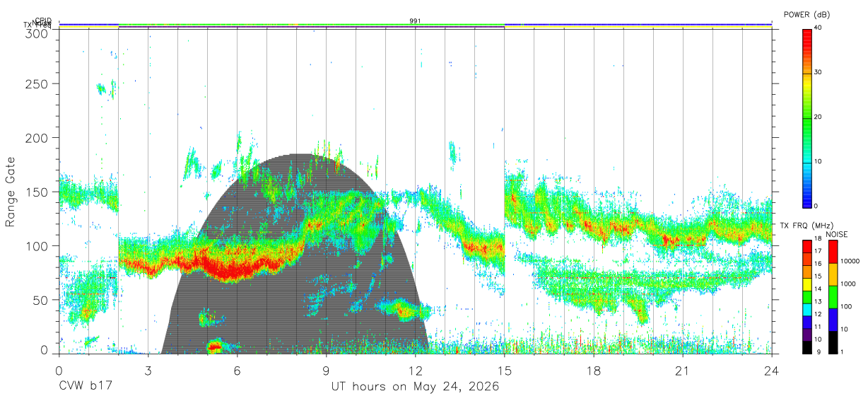Click the 18 tick on UT hours axis
868x401 pixels.
click(593, 371)
